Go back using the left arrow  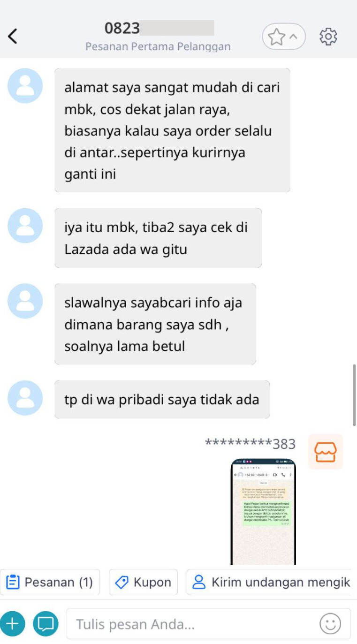click(13, 36)
